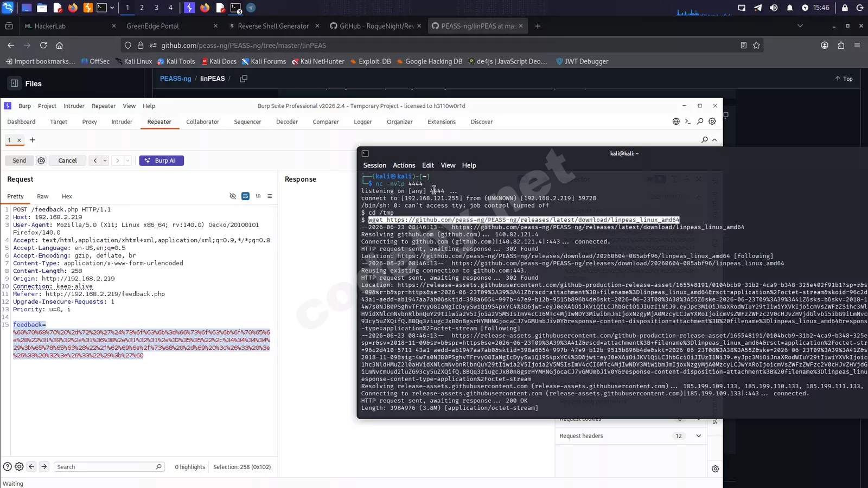The image size is (868, 488).
Task: Open notifications bell in system tray
Action: coord(789,8)
